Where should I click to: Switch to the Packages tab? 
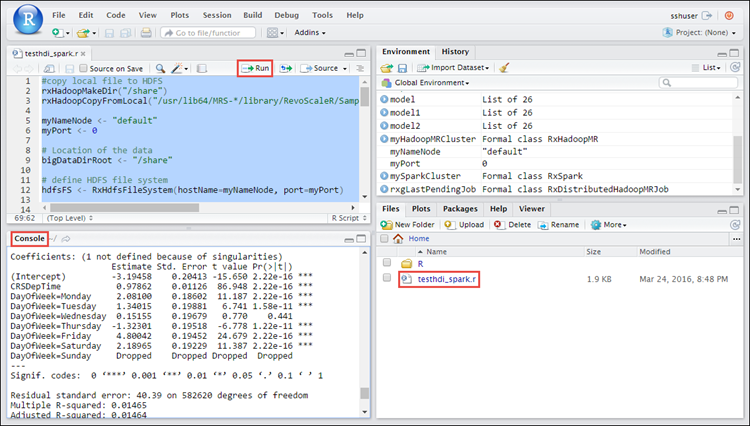460,209
